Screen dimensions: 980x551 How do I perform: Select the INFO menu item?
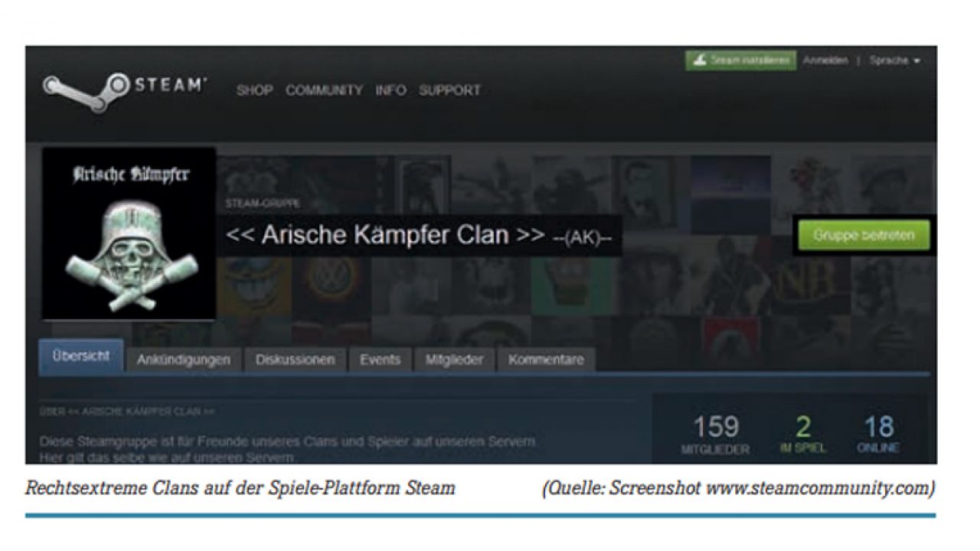click(x=390, y=90)
